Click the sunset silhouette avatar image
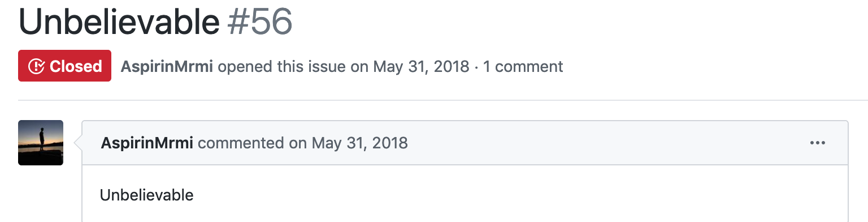 (41, 143)
